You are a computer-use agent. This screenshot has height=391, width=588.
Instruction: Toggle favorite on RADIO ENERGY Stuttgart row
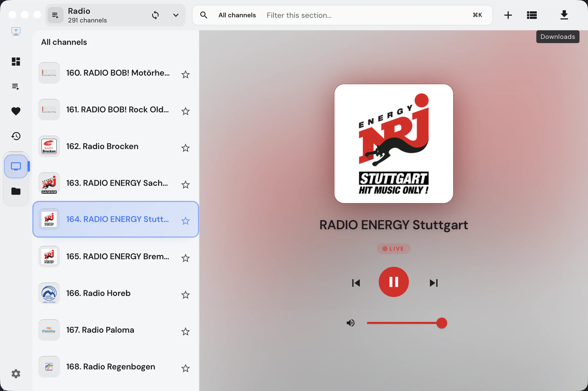click(185, 221)
